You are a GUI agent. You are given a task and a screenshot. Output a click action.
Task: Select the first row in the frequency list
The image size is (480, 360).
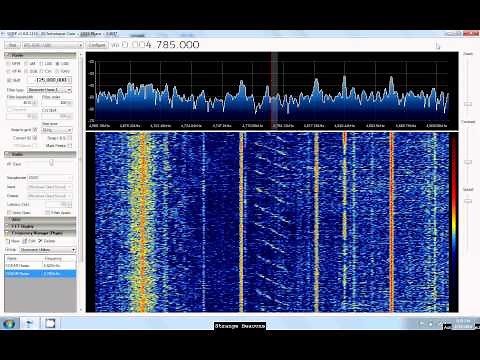pyautogui.click(x=40, y=266)
